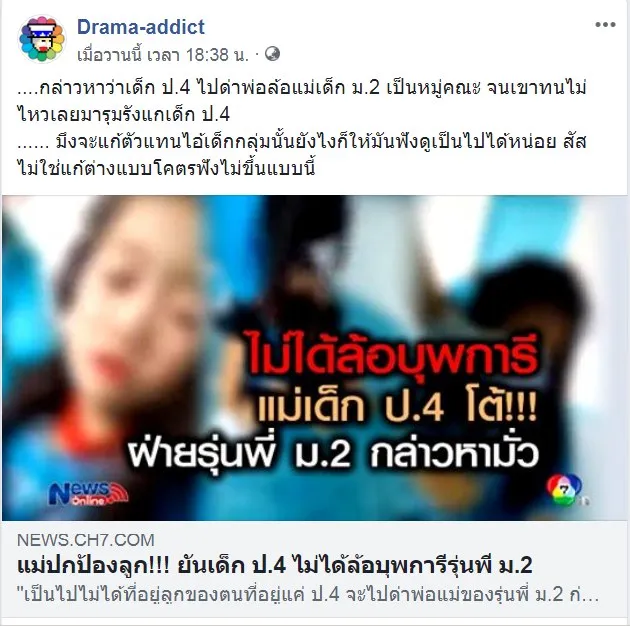
Task: Click the article description snippet starting "เป็นไปไม่ได้
Action: (309, 594)
